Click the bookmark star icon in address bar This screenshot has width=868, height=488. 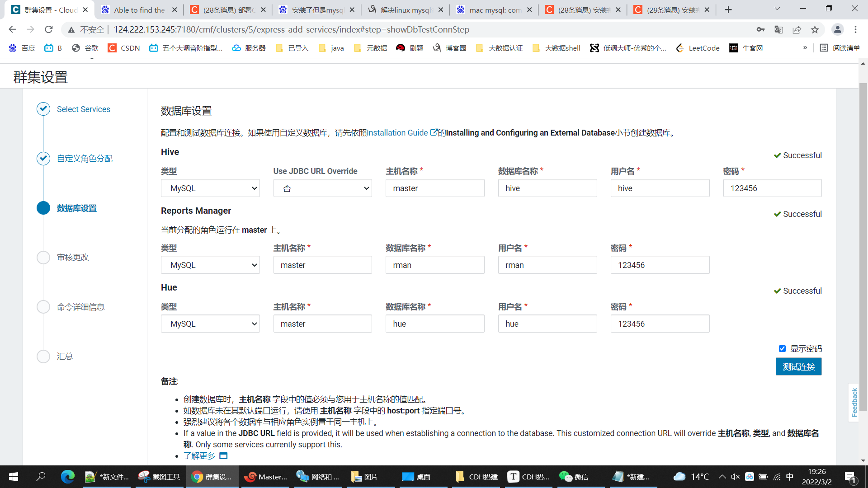point(815,29)
